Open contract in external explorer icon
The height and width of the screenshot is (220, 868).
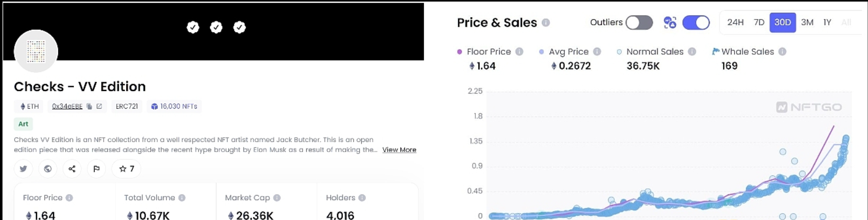[99, 107]
